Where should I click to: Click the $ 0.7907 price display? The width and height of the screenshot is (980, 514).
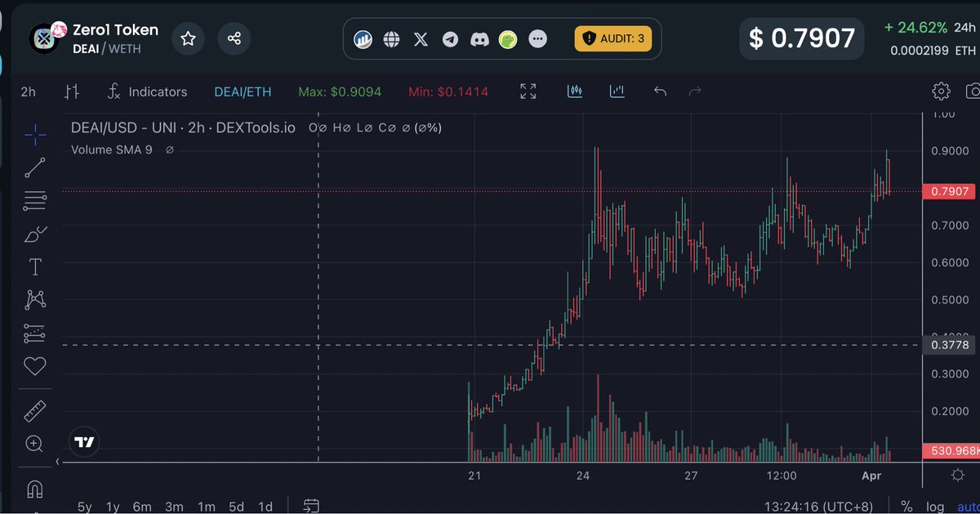coord(802,38)
